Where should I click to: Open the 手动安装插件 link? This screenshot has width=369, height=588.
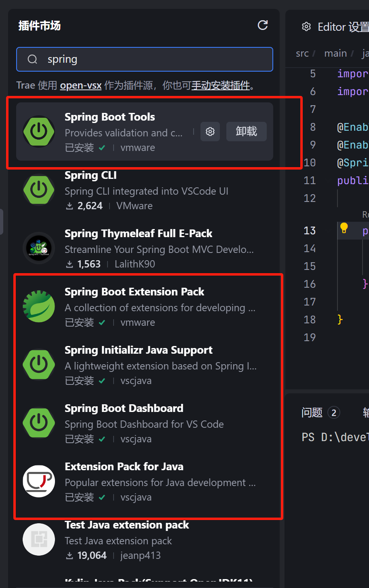coord(221,86)
